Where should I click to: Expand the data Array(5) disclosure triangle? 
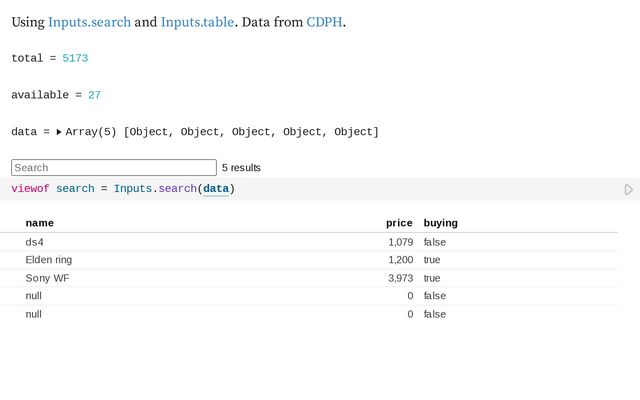[x=59, y=132]
